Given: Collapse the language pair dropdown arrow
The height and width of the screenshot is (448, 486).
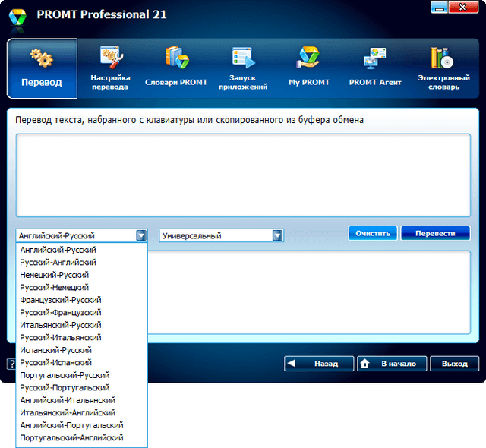Looking at the screenshot, I should coord(141,236).
